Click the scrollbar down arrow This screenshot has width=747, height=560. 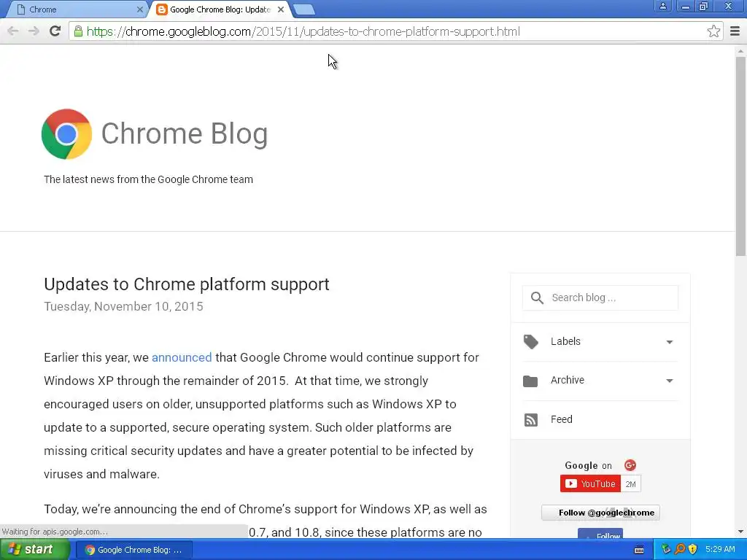[x=740, y=532]
